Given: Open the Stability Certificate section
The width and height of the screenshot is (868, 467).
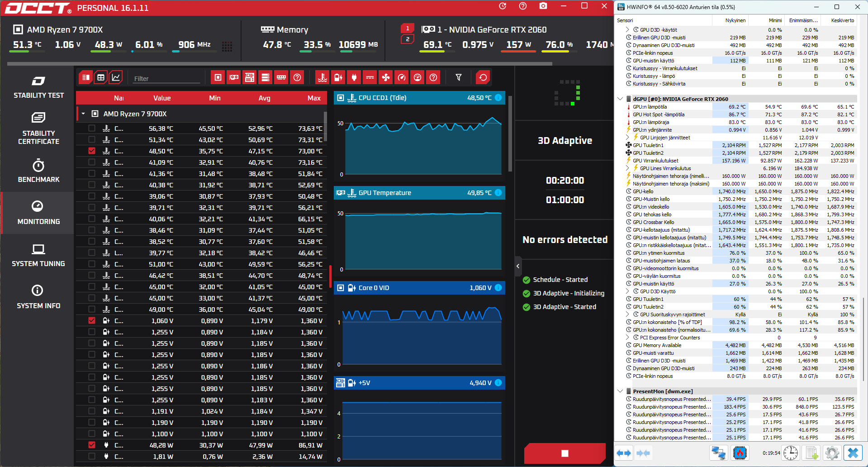Looking at the screenshot, I should tap(38, 129).
